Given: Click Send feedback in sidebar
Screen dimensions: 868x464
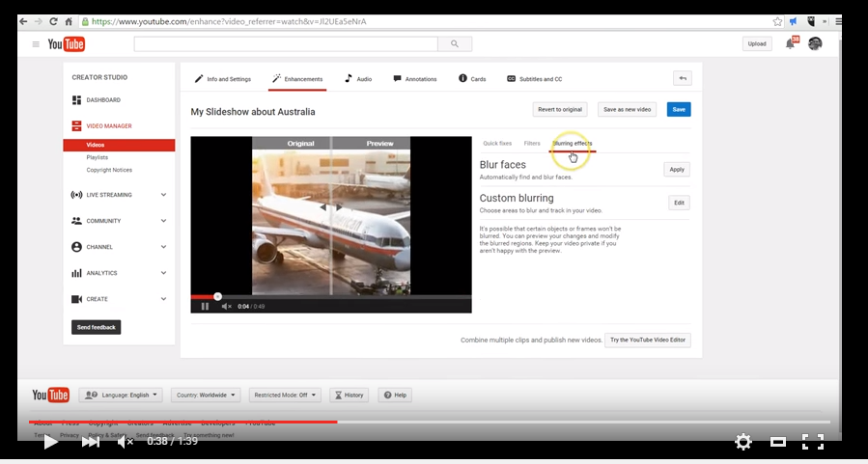Looking at the screenshot, I should point(96,327).
